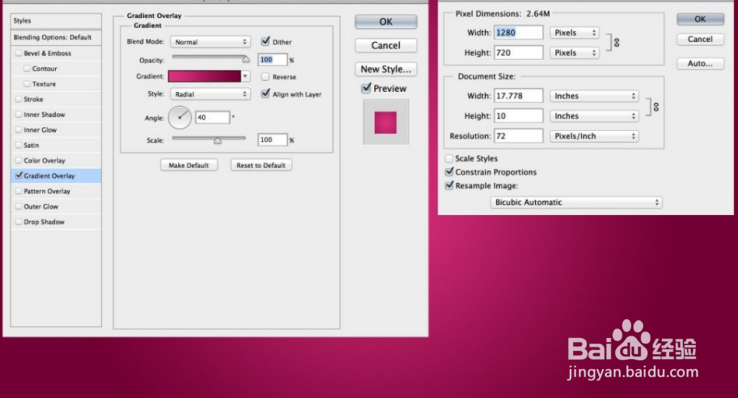The width and height of the screenshot is (739, 398).
Task: Open the Blend Mode Normal dropdown
Action: tap(210, 42)
